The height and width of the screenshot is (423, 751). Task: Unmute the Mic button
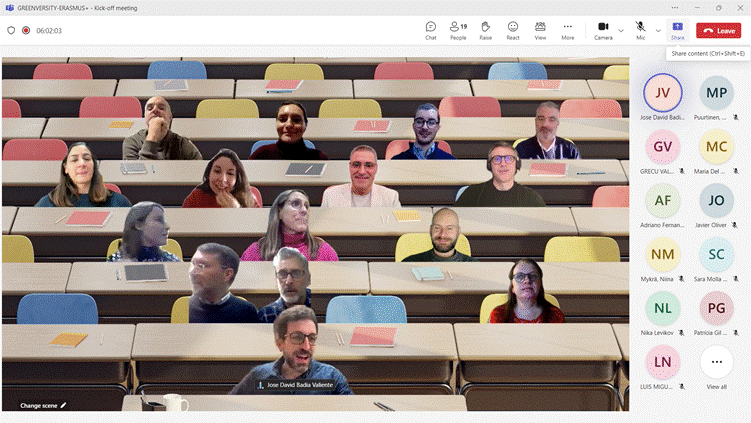pos(640,29)
